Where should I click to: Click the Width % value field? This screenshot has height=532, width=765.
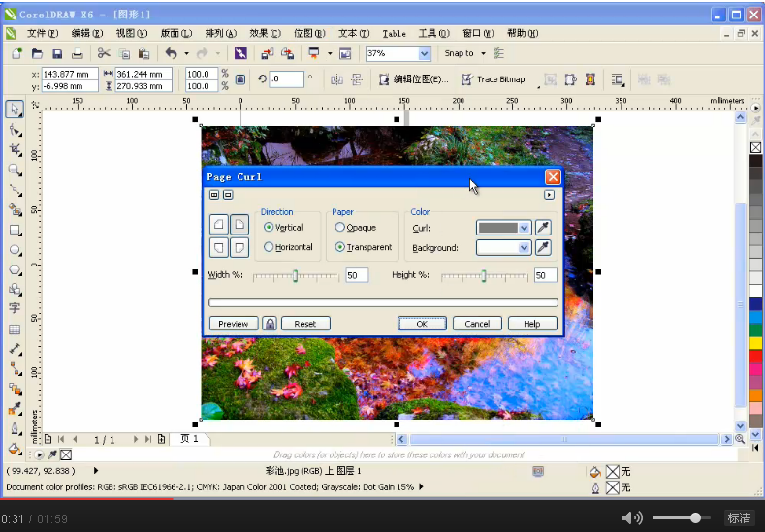click(x=357, y=275)
